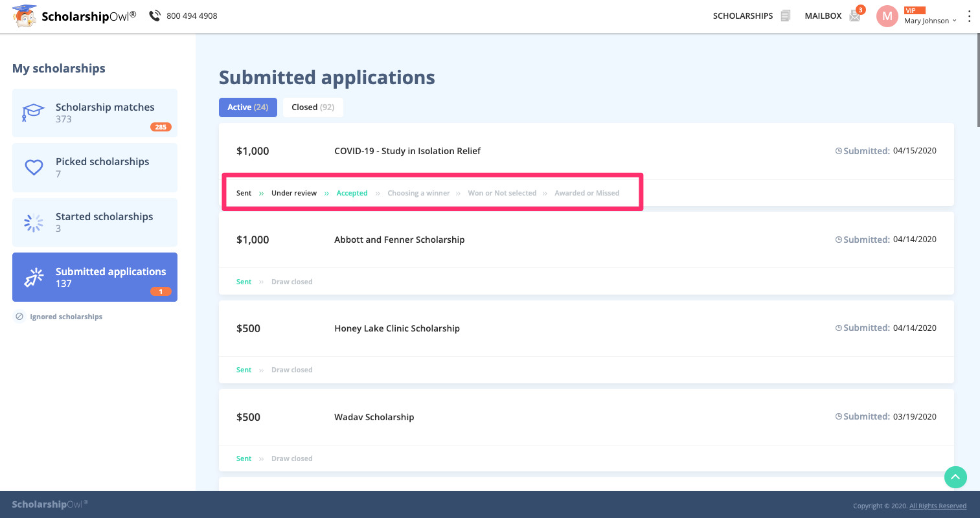Open Honey Lake Clinic Scholarship

click(397, 328)
